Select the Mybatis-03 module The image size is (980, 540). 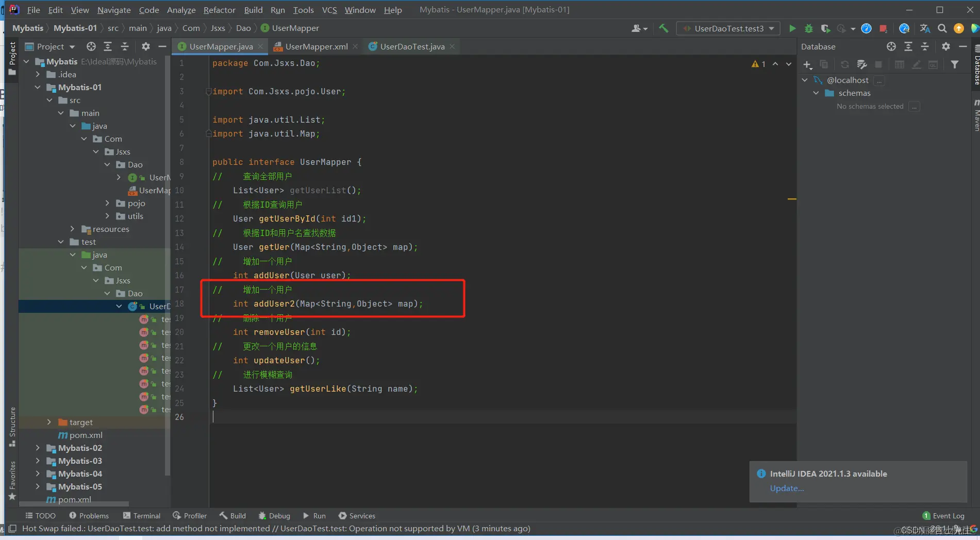tap(80, 461)
